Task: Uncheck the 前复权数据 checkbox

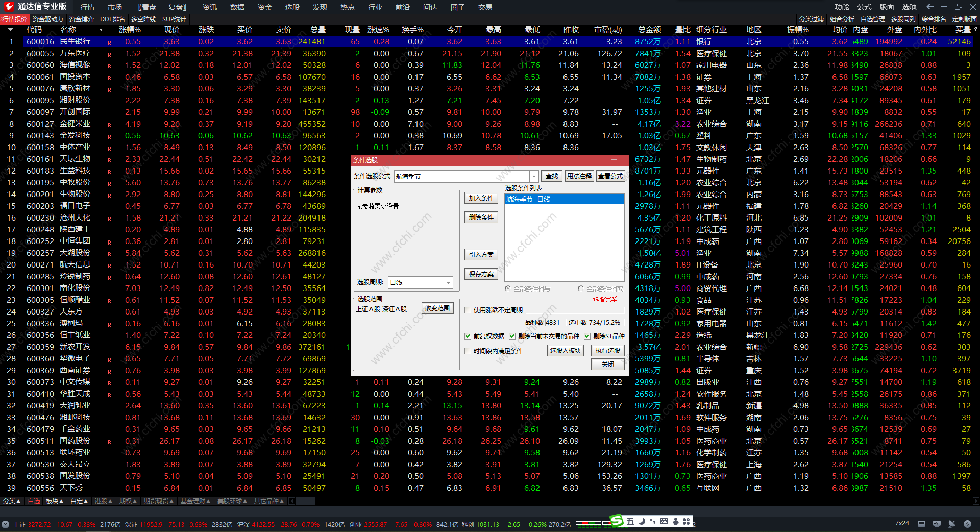Action: tap(468, 336)
